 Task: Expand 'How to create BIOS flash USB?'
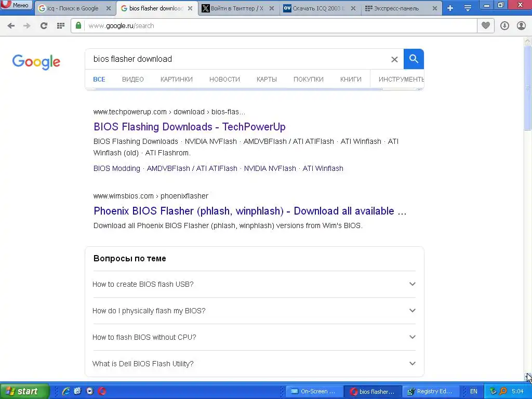click(x=254, y=284)
